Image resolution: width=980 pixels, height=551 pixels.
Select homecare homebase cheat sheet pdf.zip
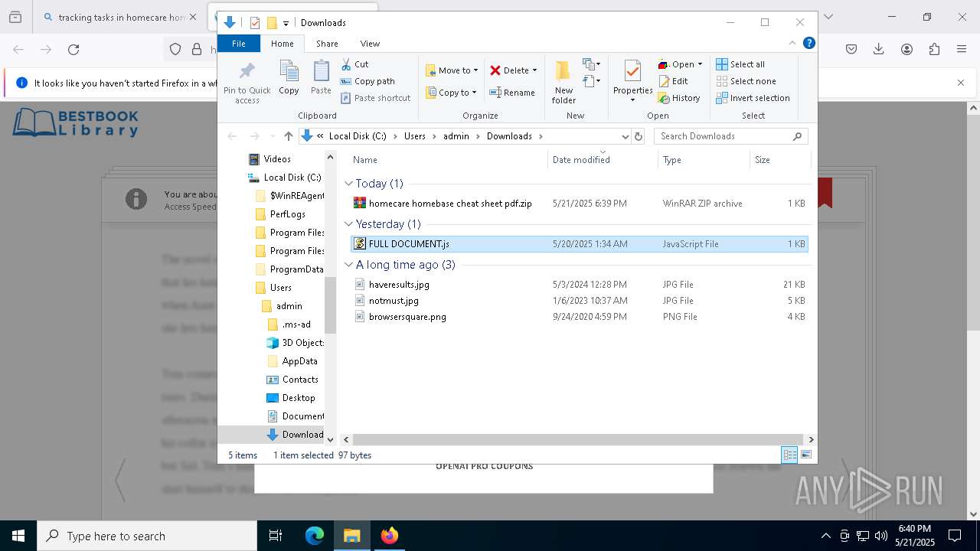(579, 204)
